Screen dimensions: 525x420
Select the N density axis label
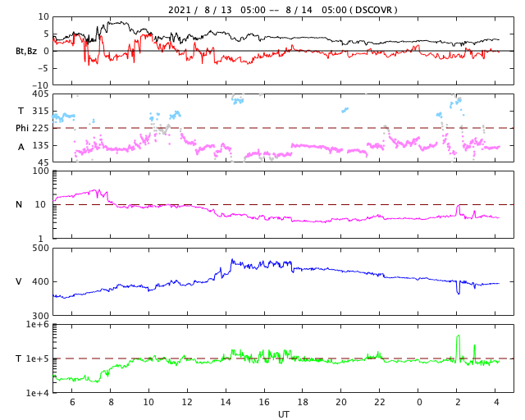pos(19,204)
